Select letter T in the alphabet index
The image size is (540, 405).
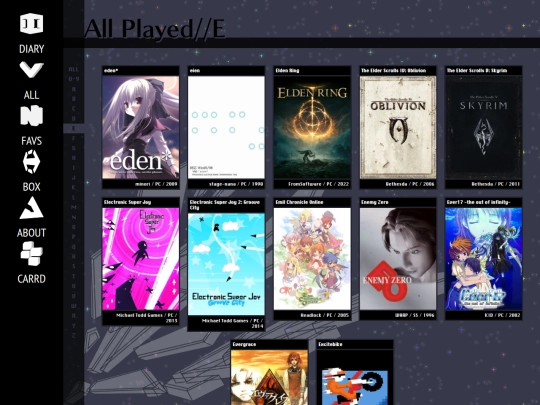74,276
